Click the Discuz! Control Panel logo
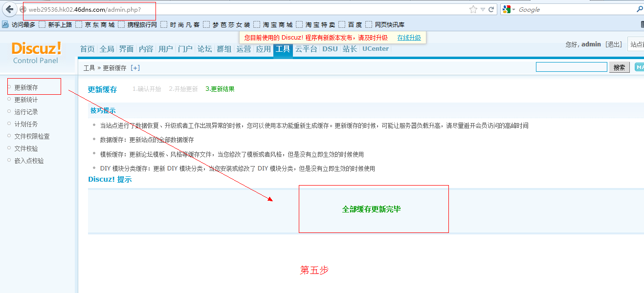644x293 pixels. pyautogui.click(x=36, y=52)
